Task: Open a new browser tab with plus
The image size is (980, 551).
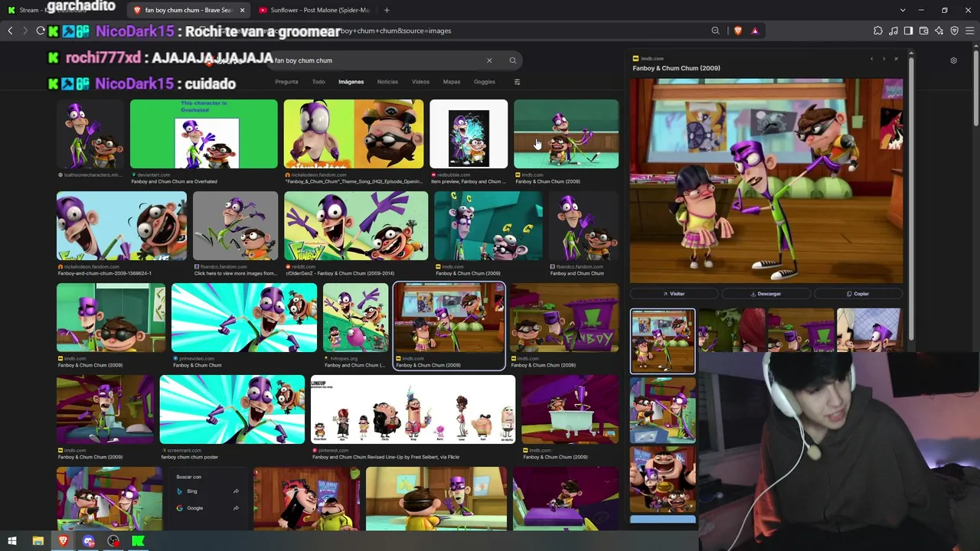Action: 387,10
